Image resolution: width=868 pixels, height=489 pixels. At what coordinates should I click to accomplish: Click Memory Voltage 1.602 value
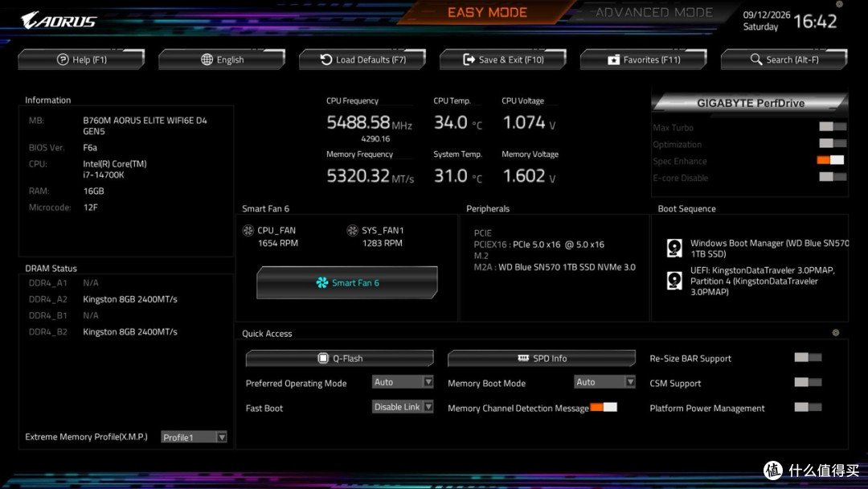pos(529,176)
